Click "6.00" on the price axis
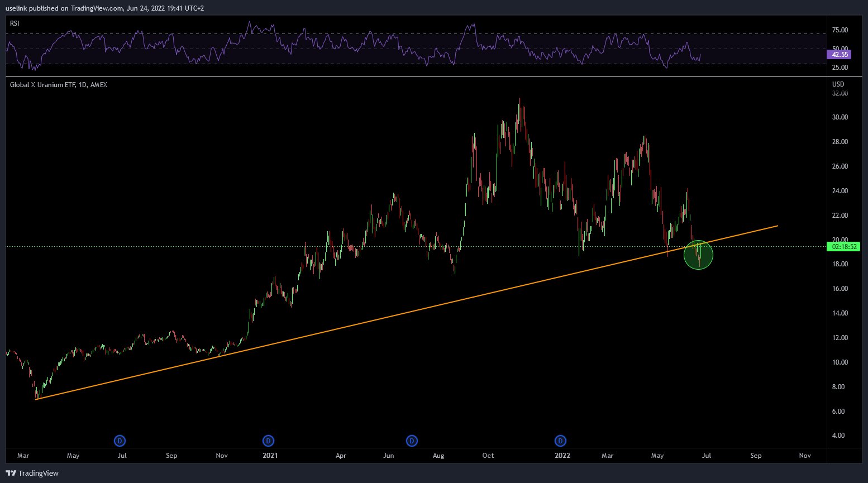The image size is (868, 483). (x=838, y=412)
